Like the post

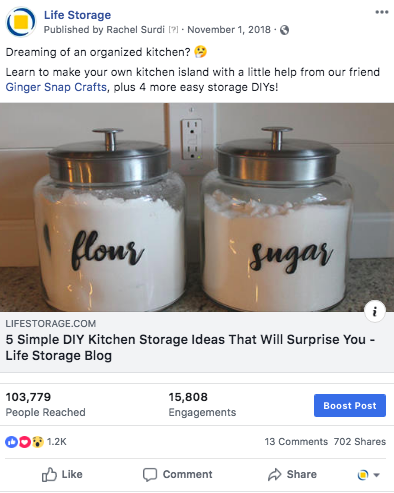click(x=62, y=474)
